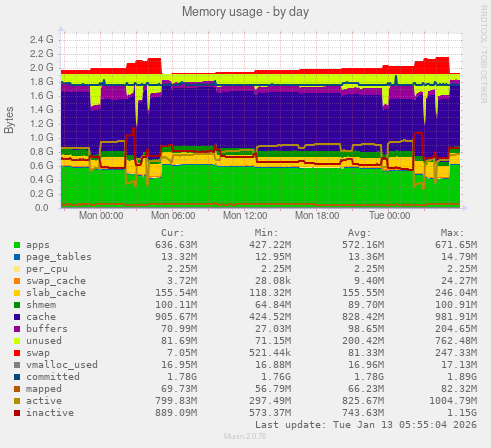491x448 pixels.
Task: Click the 'active' legend label
Action: 44,401
